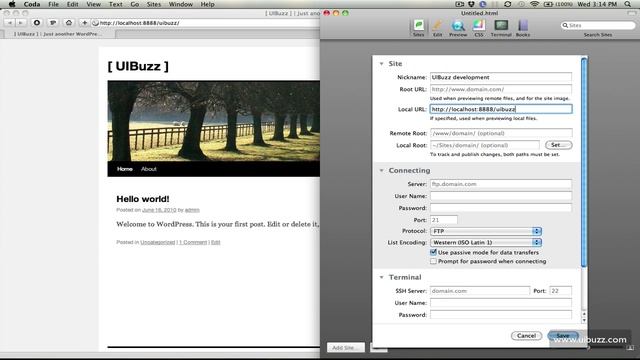Open the Coda application menu

tap(31, 4)
